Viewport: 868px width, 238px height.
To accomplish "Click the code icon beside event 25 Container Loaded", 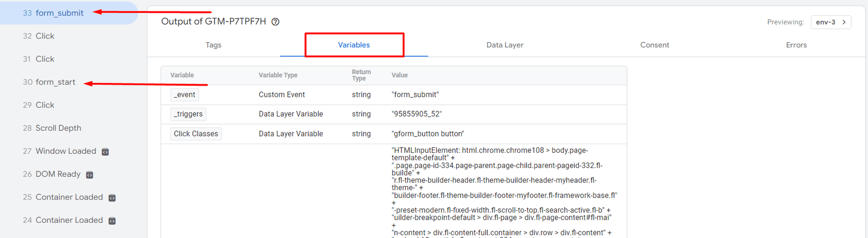I will click(112, 198).
